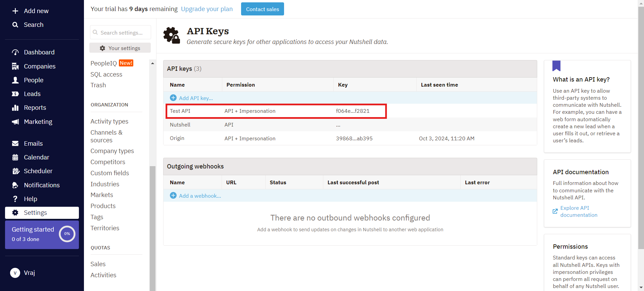Click the gear icon in Your settings button
The image size is (644, 291).
tap(102, 48)
